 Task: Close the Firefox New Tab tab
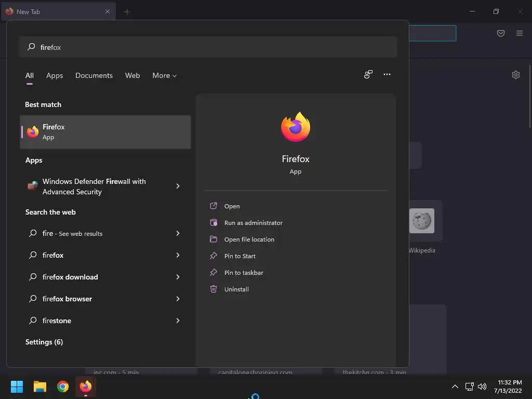click(107, 11)
